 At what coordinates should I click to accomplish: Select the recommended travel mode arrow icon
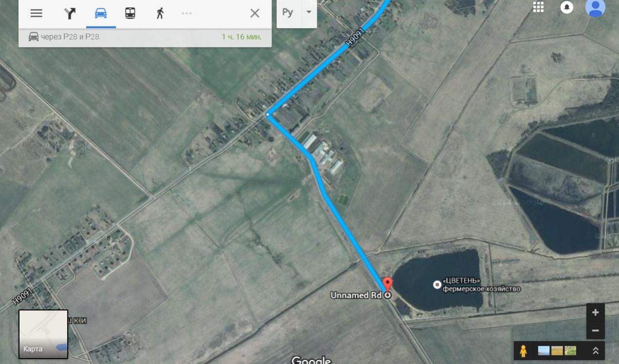coord(70,13)
